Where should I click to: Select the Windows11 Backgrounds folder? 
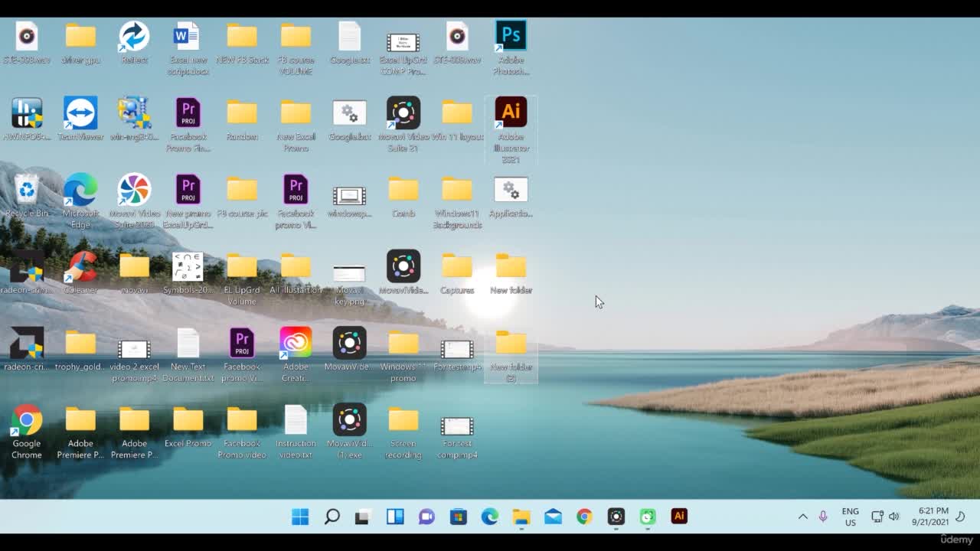(x=457, y=201)
